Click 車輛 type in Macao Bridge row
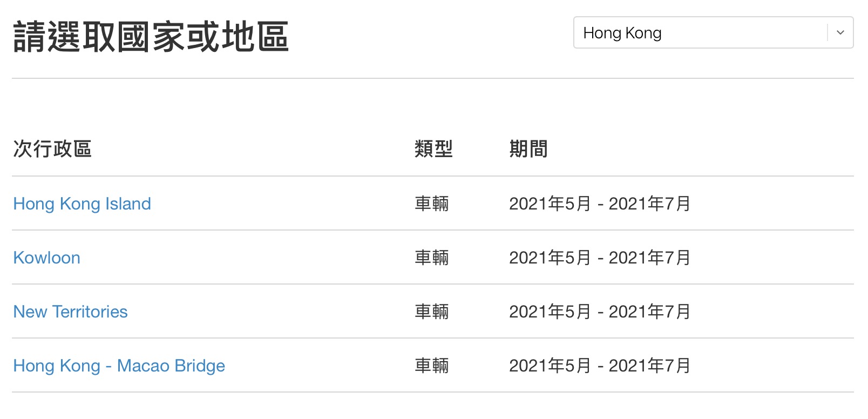Viewport: 868px width, 419px height. pos(432,366)
